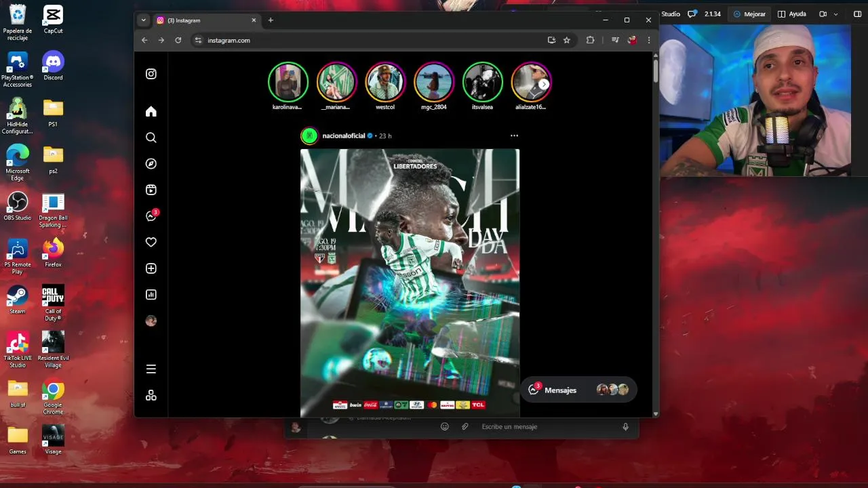Click the emoji icon in message bar
868x488 pixels.
[x=445, y=426]
